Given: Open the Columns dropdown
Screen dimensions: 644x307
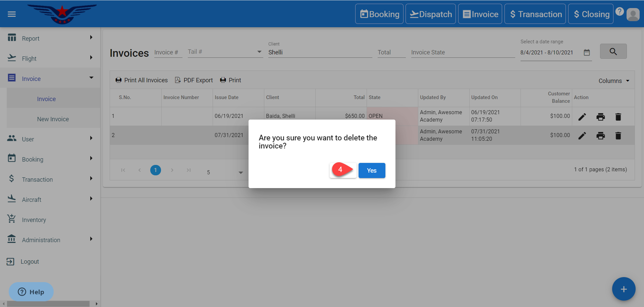Looking at the screenshot, I should pos(614,81).
